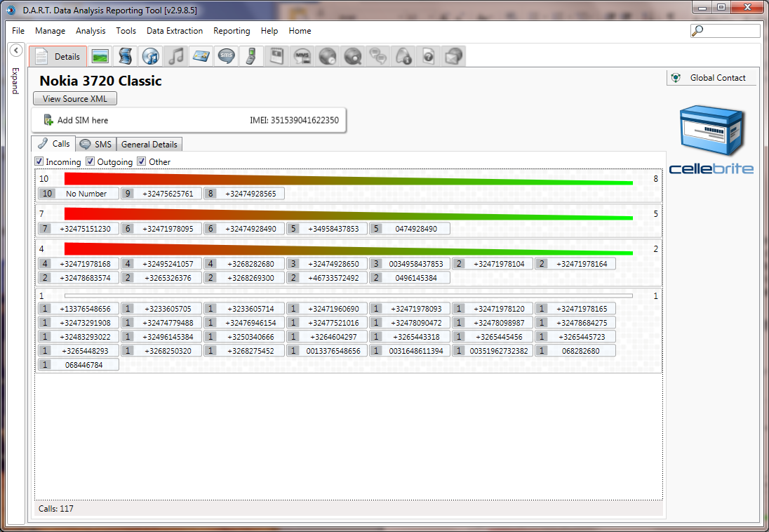
Task: Select number +32474928565
Action: [244, 194]
